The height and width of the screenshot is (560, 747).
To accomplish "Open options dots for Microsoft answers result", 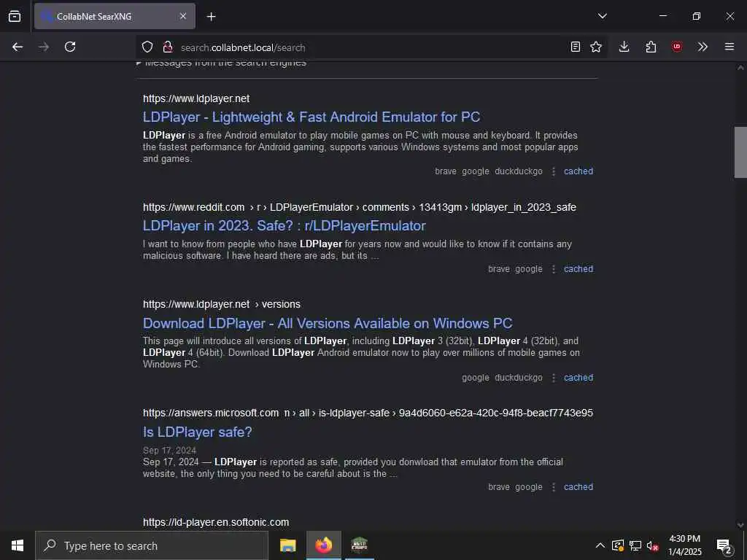I will pos(554,487).
